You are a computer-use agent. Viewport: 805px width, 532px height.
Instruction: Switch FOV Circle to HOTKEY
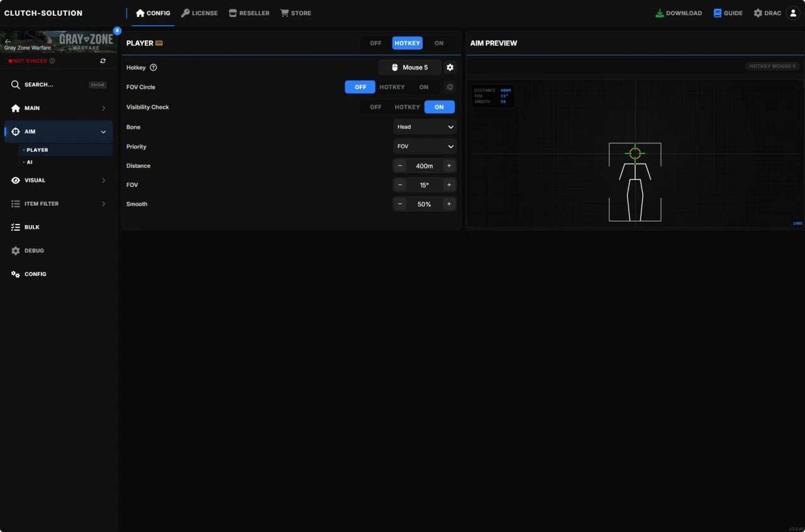392,87
